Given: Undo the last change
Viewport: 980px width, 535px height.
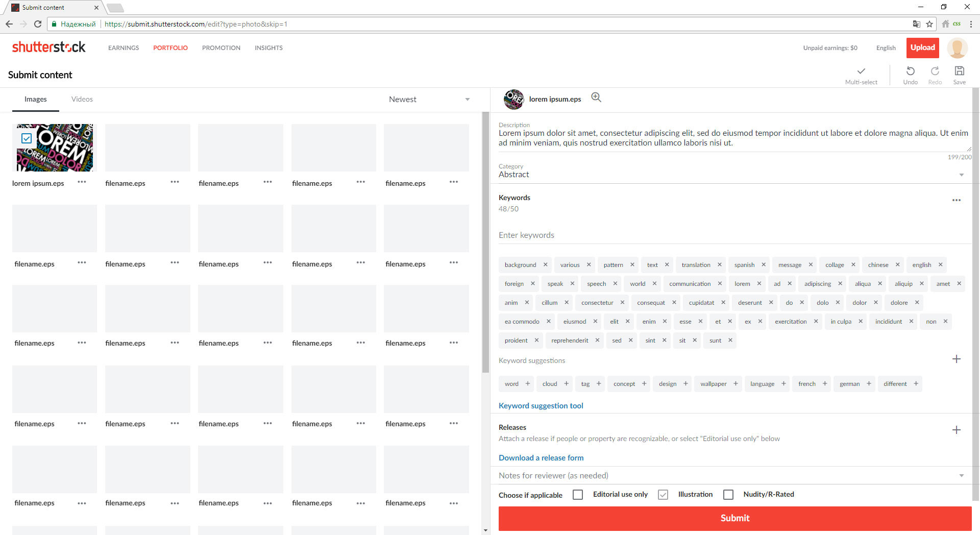Looking at the screenshot, I should click(910, 71).
